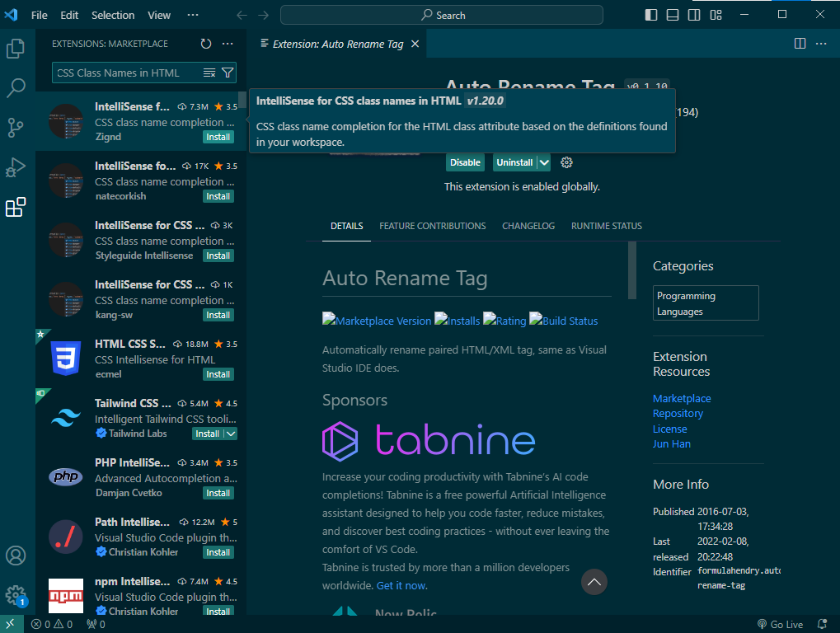Open the Explorer view in activity bar
Screen dimensions: 840x633
pos(16,49)
